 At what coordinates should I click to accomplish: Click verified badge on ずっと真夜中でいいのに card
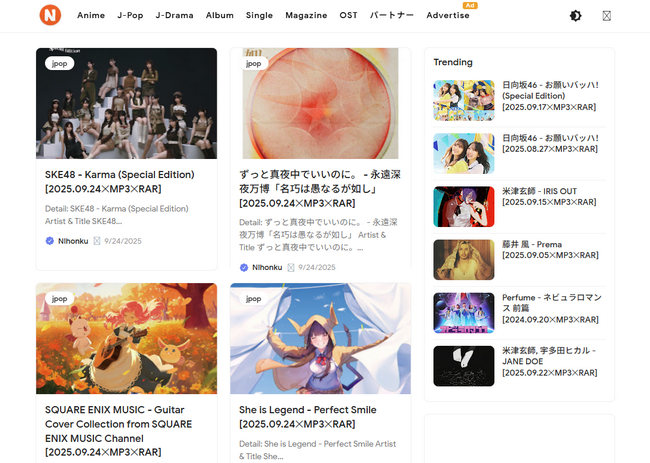click(244, 267)
